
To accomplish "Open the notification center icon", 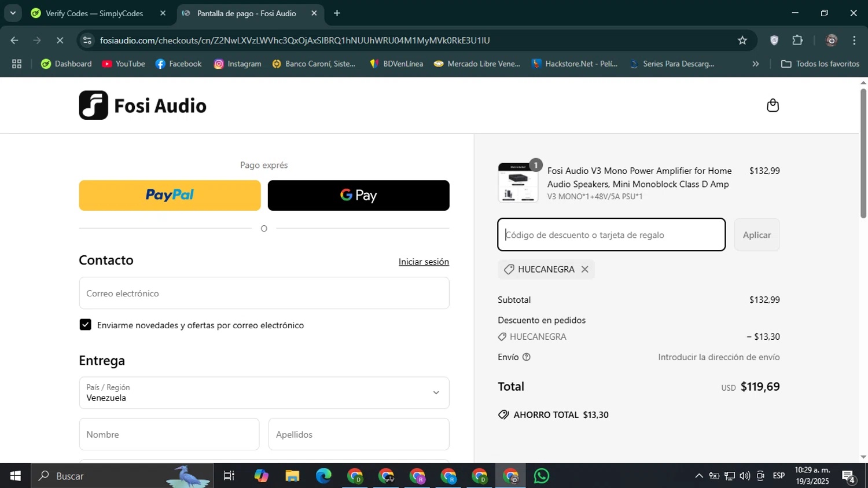I will 849,476.
